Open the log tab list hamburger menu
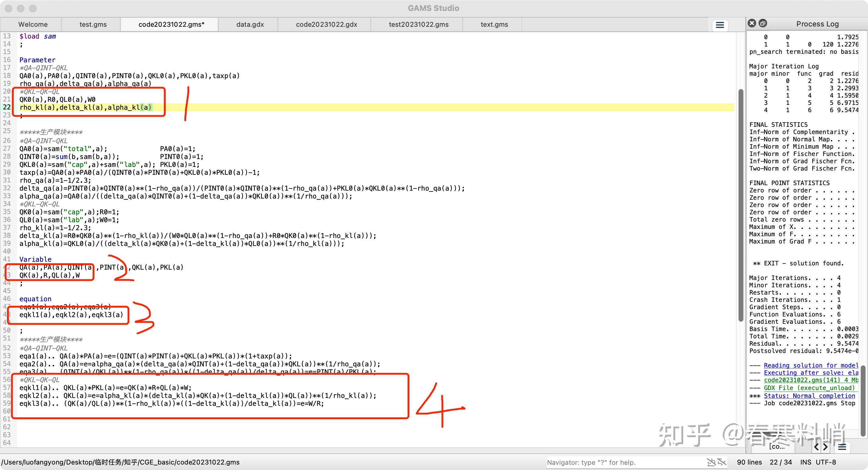868x470 pixels. coord(842,447)
